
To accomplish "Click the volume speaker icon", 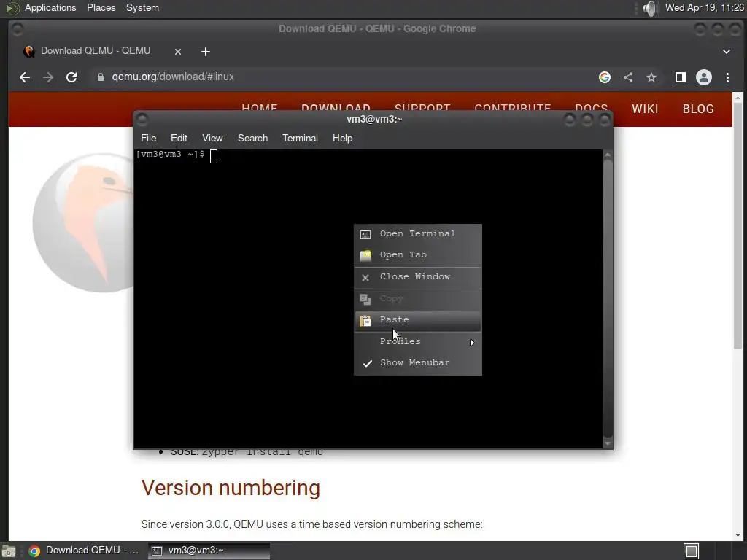I will click(x=649, y=8).
